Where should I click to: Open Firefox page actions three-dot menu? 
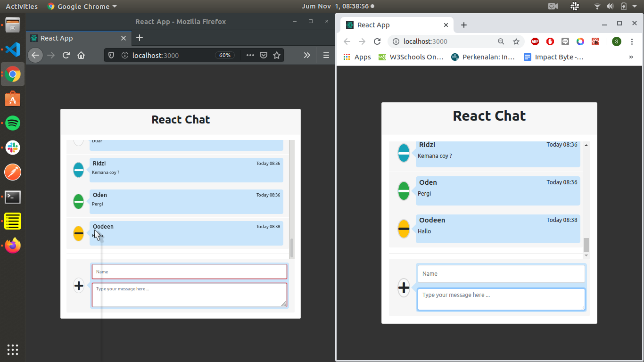tap(250, 55)
